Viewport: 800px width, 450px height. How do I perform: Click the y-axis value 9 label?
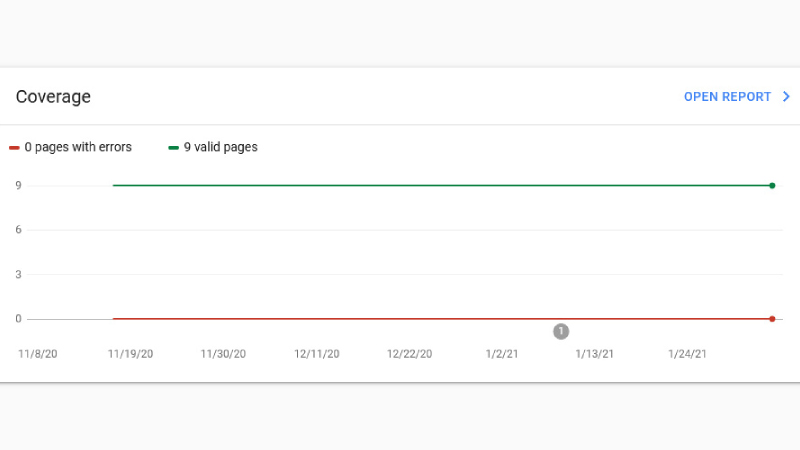tap(18, 186)
